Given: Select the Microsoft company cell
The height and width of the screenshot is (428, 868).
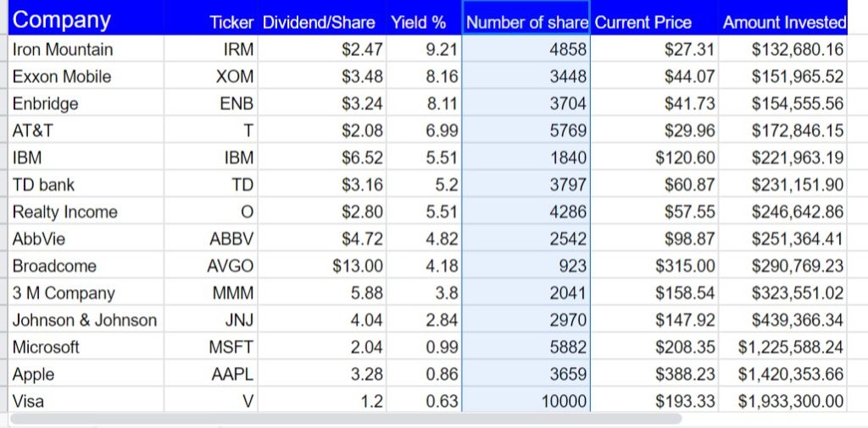Looking at the screenshot, I should [86, 347].
